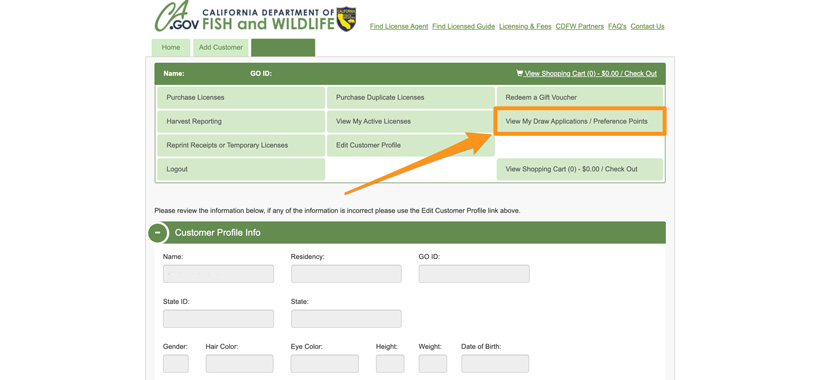Image resolution: width=820 pixels, height=380 pixels.
Task: Open Purchase Duplicate Licenses
Action: pyautogui.click(x=411, y=98)
